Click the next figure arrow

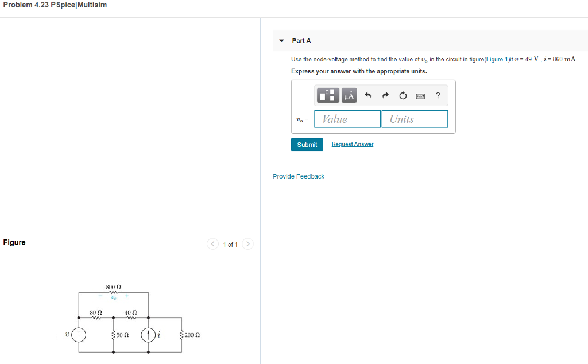[x=247, y=243]
